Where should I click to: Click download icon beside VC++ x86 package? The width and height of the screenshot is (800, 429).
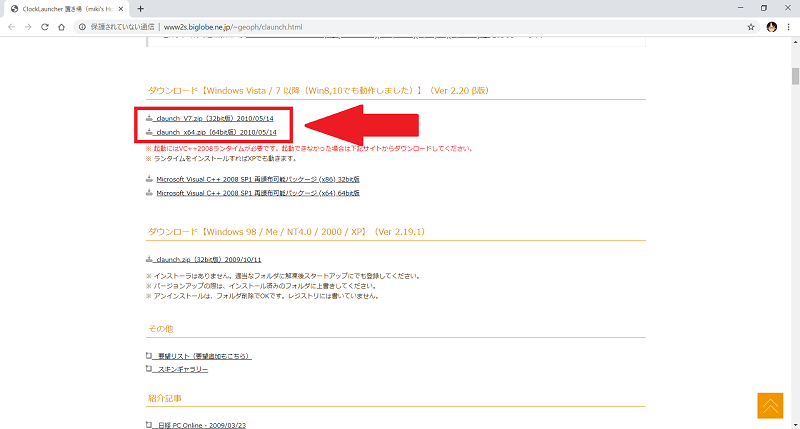coord(149,179)
